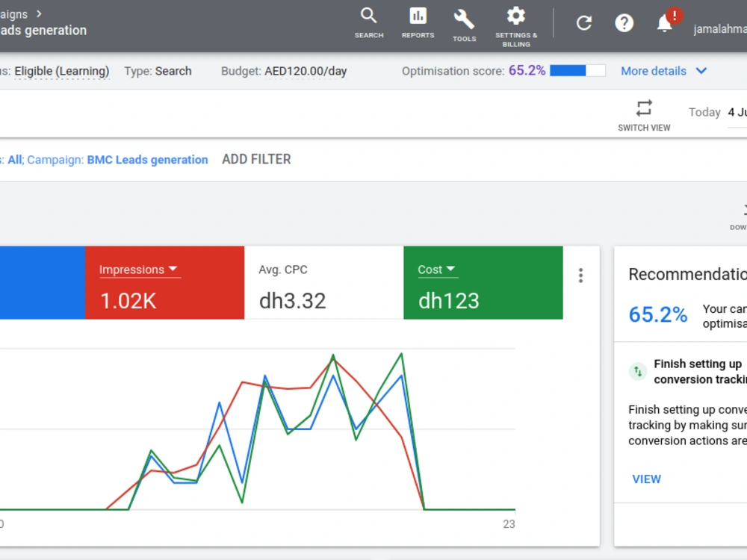Click the 23 hour axis label
The image size is (747, 560).
point(509,524)
